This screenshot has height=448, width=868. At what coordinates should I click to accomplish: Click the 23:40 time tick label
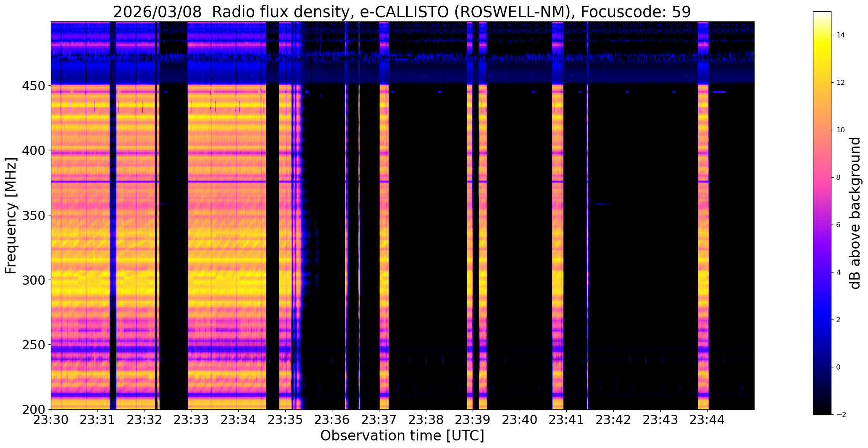pos(520,420)
